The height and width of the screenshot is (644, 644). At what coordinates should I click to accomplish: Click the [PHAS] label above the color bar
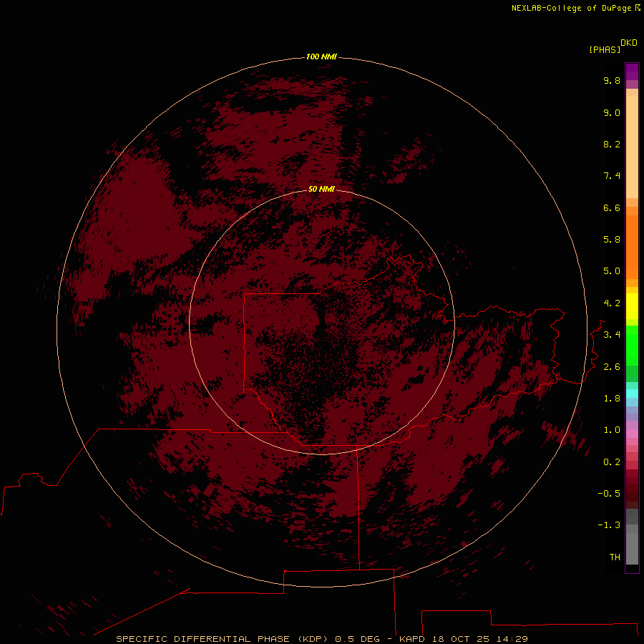(605, 50)
